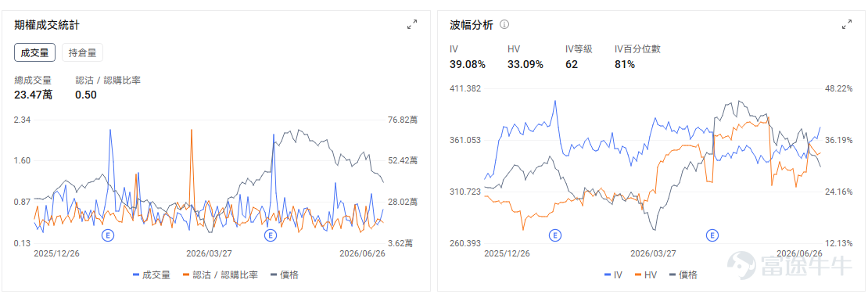Image resolution: width=868 pixels, height=294 pixels.
Task: Open the info icon beside 波幅分析
Action: tap(504, 25)
